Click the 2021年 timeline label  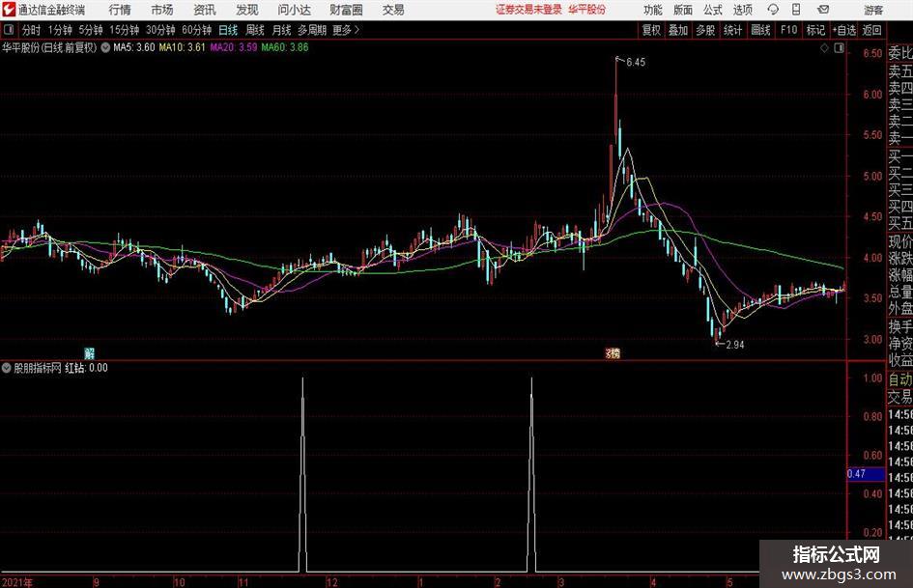16,582
